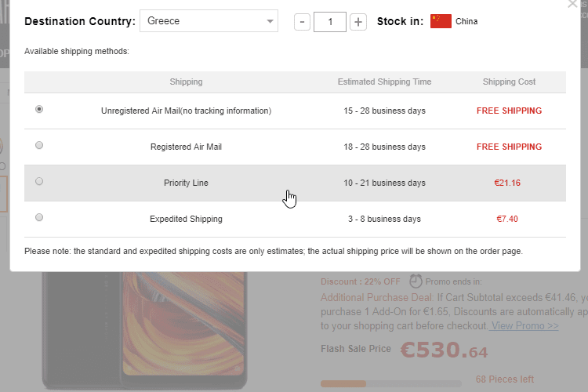588x392 pixels.
Task: Click the pieces left progress bar
Action: [392, 383]
